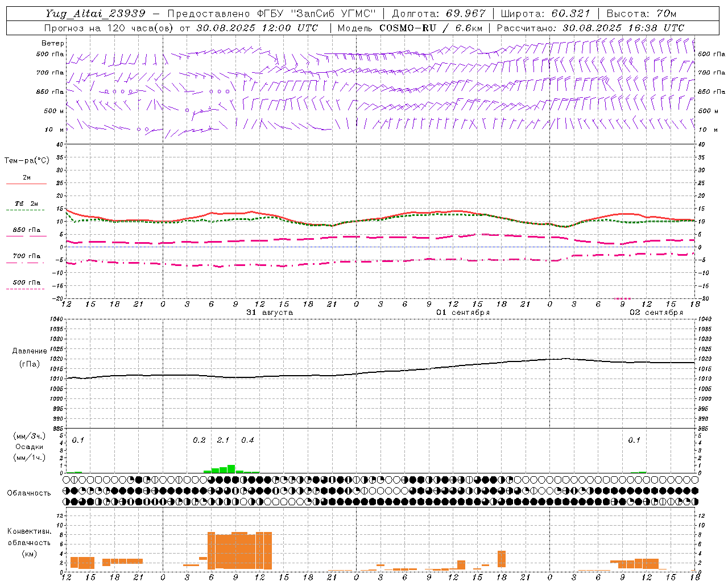Click the precipitation value '0.2'
The height and width of the screenshot is (582, 728).
pos(199,440)
